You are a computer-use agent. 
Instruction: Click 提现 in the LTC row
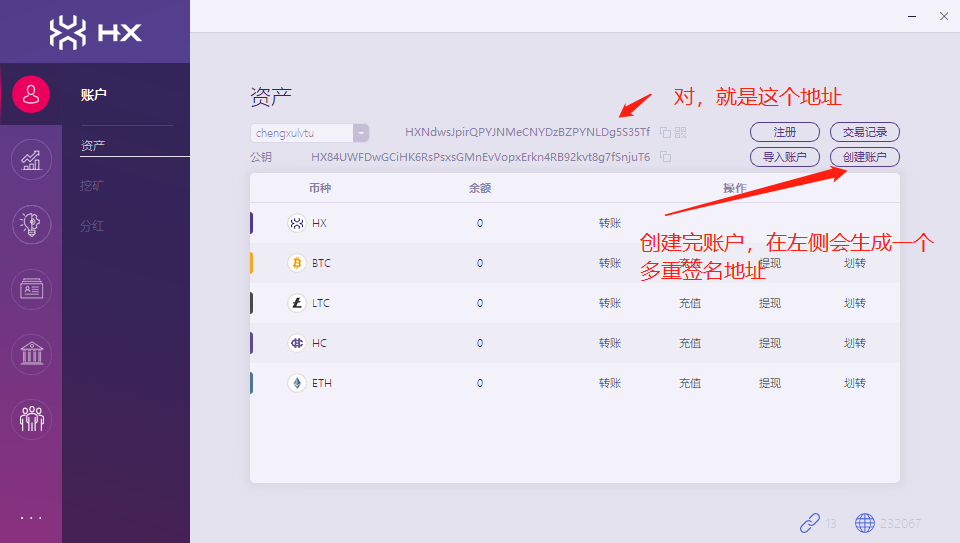point(770,303)
